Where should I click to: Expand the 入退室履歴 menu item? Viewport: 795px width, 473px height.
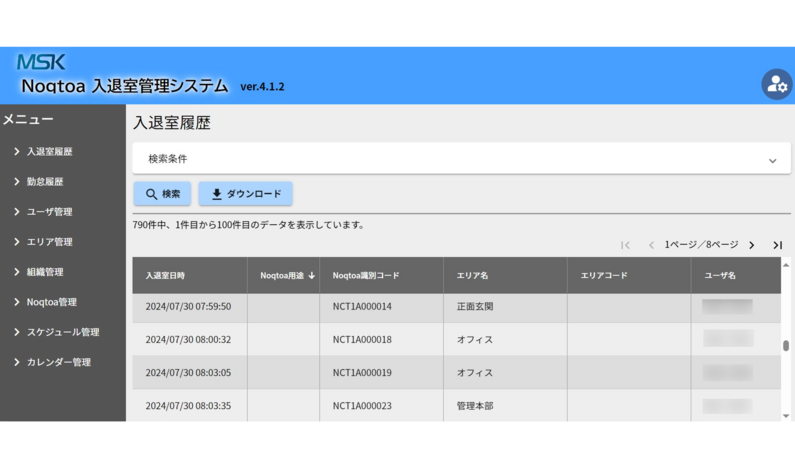point(49,152)
